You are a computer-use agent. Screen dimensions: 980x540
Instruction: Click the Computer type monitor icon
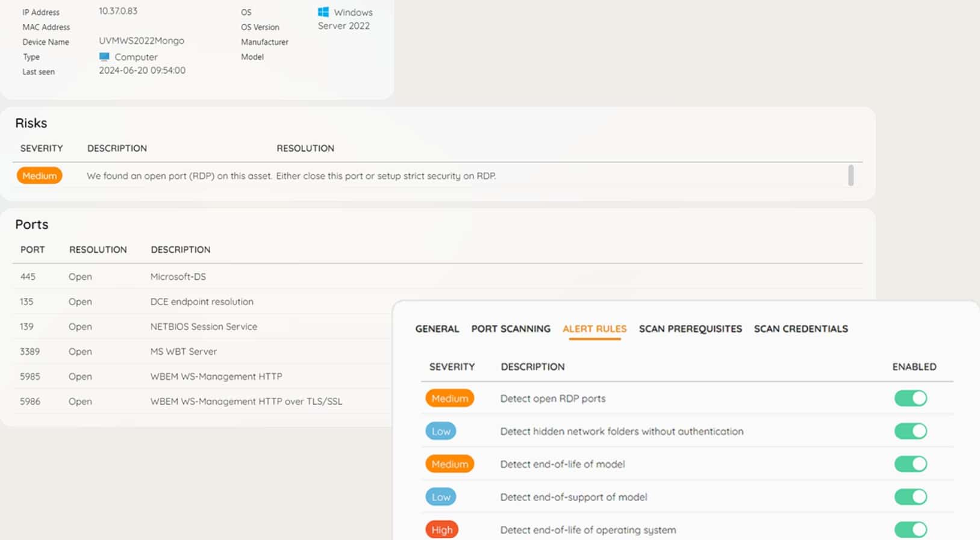pos(104,57)
